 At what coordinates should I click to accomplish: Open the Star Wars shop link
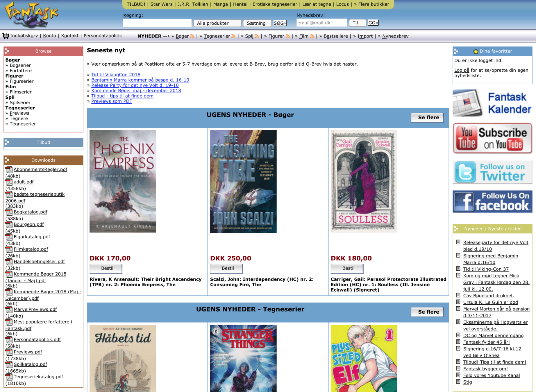click(x=161, y=4)
